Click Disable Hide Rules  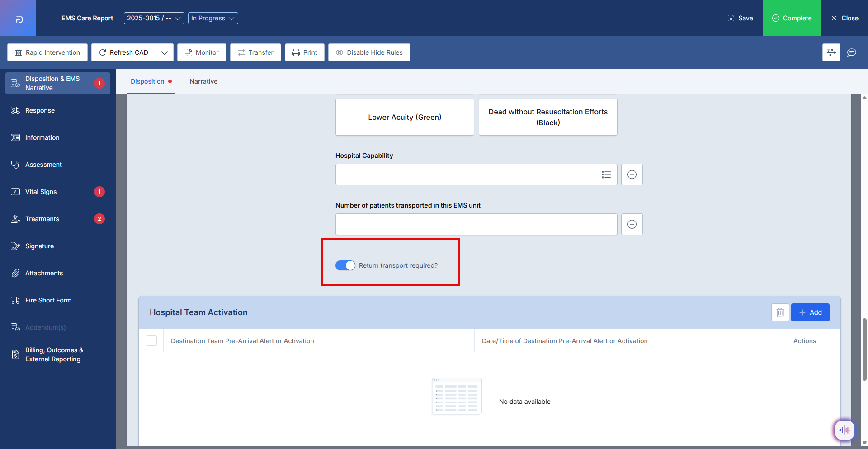[369, 52]
